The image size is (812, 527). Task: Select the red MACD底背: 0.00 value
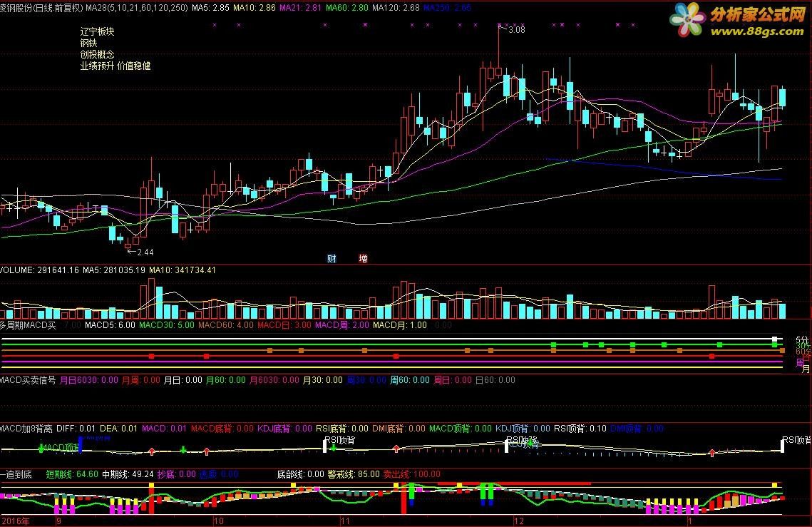tap(222, 429)
